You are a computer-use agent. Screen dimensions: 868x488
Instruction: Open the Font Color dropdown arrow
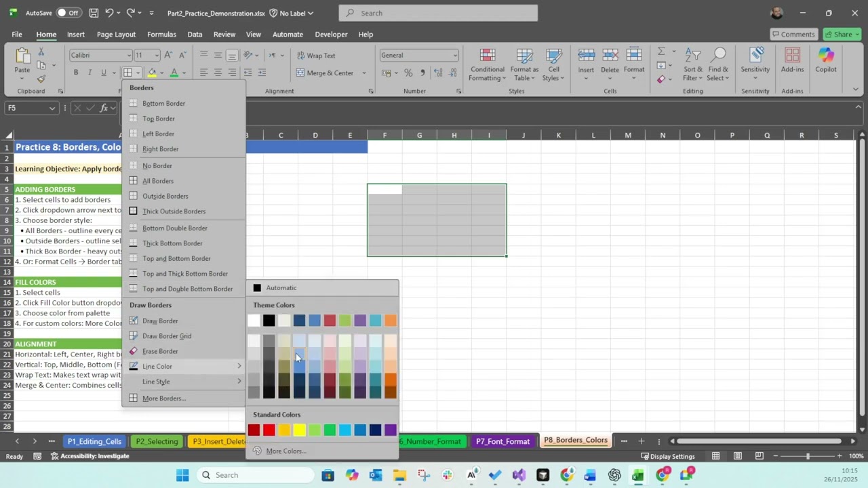(x=184, y=73)
